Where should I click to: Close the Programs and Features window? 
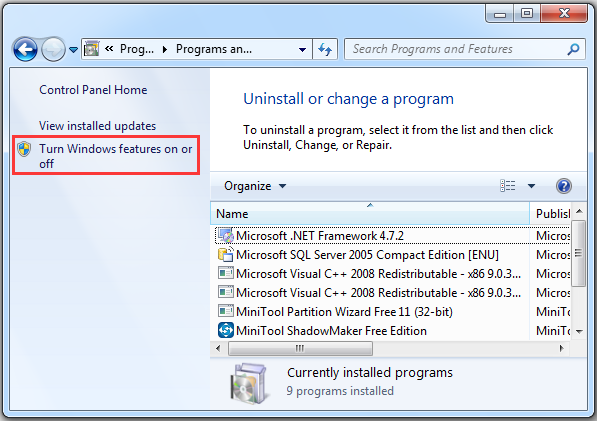[x=564, y=14]
